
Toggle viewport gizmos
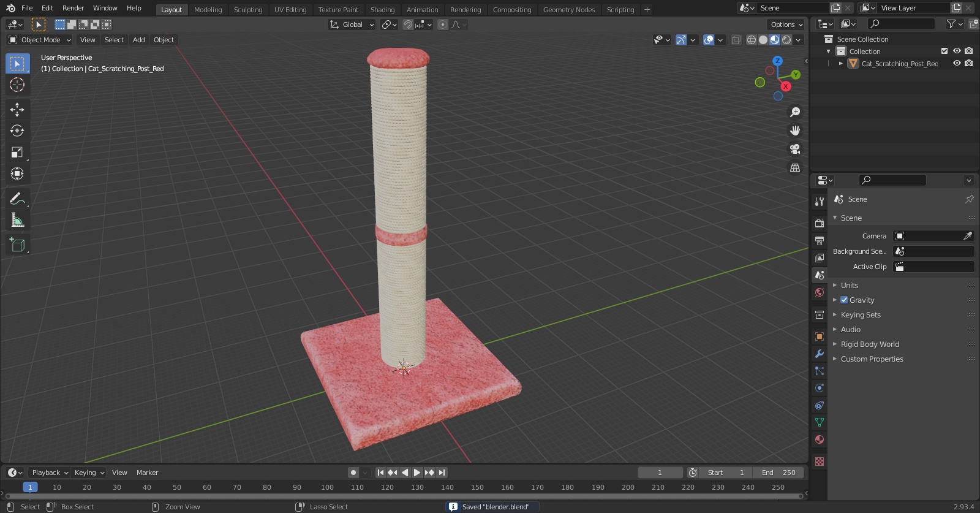pos(681,40)
